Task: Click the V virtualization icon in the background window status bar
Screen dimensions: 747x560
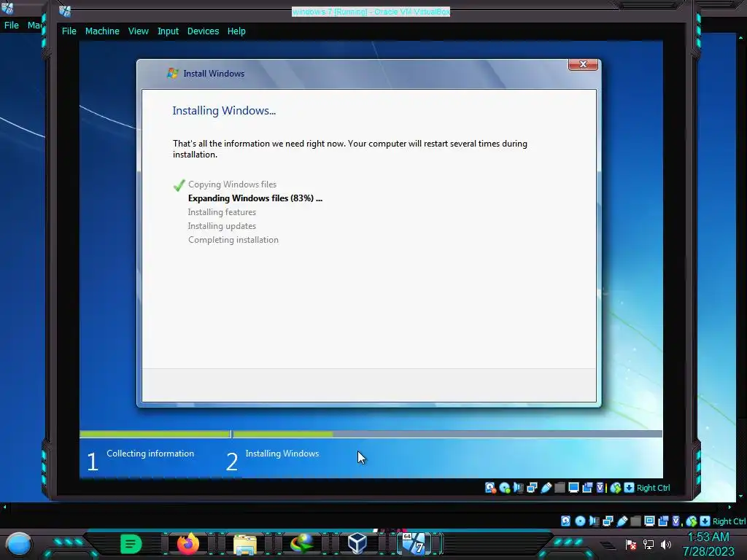Action: point(676,521)
